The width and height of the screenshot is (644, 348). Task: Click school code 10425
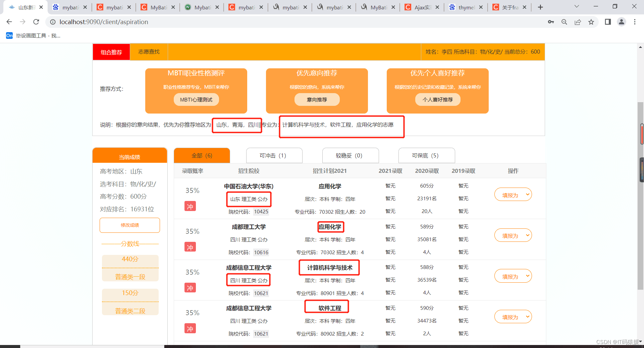point(261,212)
